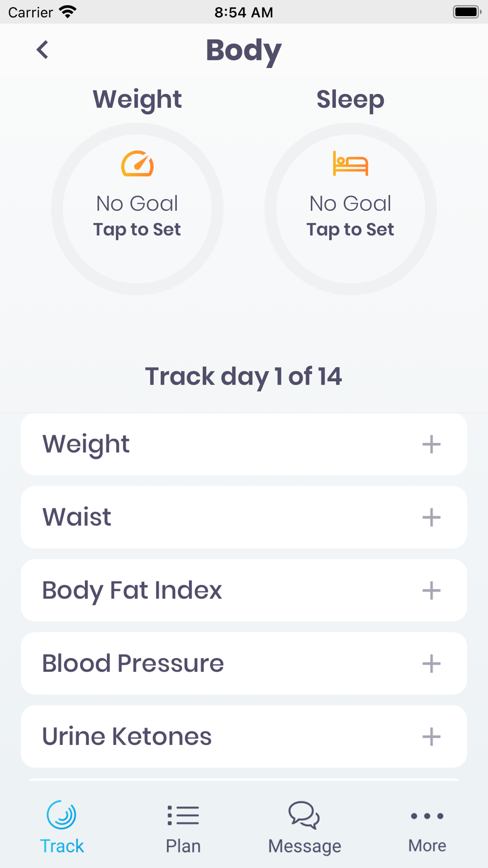The width and height of the screenshot is (488, 868).
Task: Open the Weight tracking row
Action: 244,444
